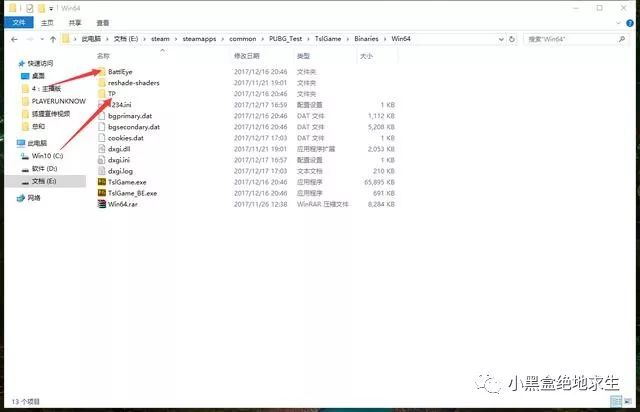Select the bgprimary.dat file icon
640x412 pixels.
coord(102,116)
